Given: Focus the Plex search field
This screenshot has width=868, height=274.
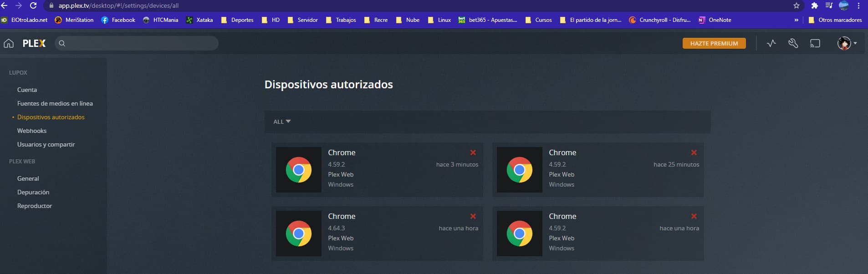Looking at the screenshot, I should click(137, 43).
